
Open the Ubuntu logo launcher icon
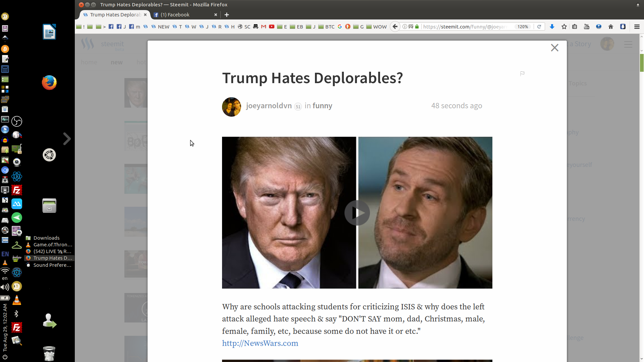(x=49, y=155)
